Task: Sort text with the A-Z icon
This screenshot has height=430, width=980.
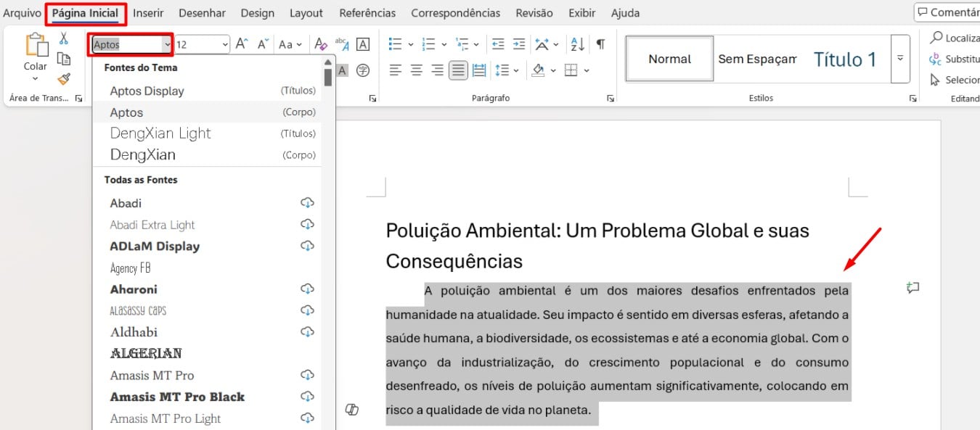Action: point(578,44)
